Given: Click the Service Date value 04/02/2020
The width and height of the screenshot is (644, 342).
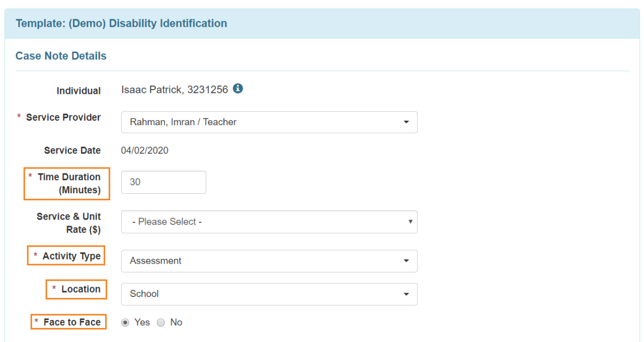Looking at the screenshot, I should pyautogui.click(x=145, y=150).
